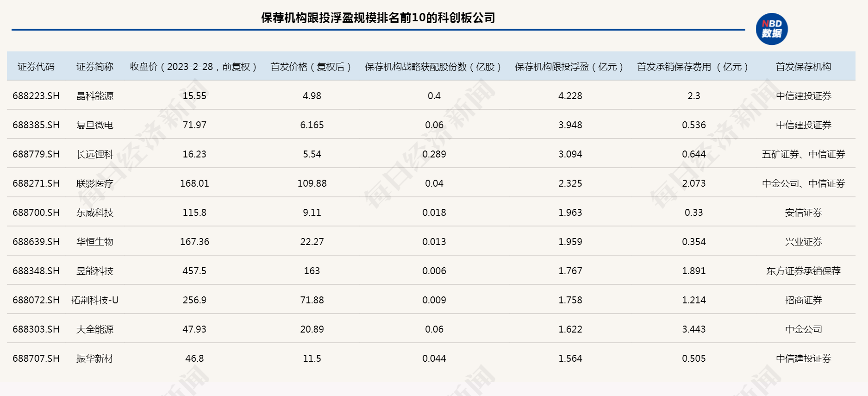Click floating profit value 3.948
Screen dimensions: 868x396
[x=570, y=125]
